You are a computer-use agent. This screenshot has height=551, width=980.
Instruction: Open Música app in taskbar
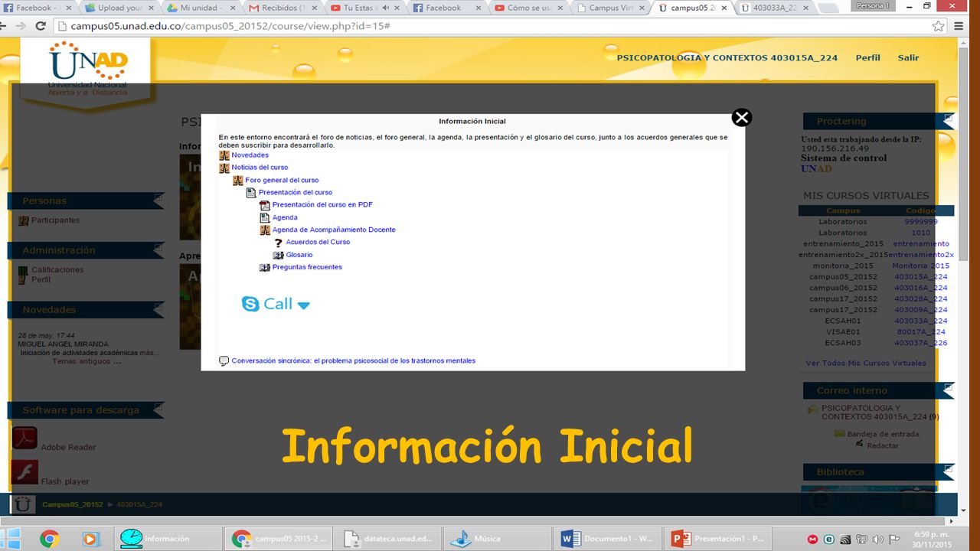tap(498, 539)
